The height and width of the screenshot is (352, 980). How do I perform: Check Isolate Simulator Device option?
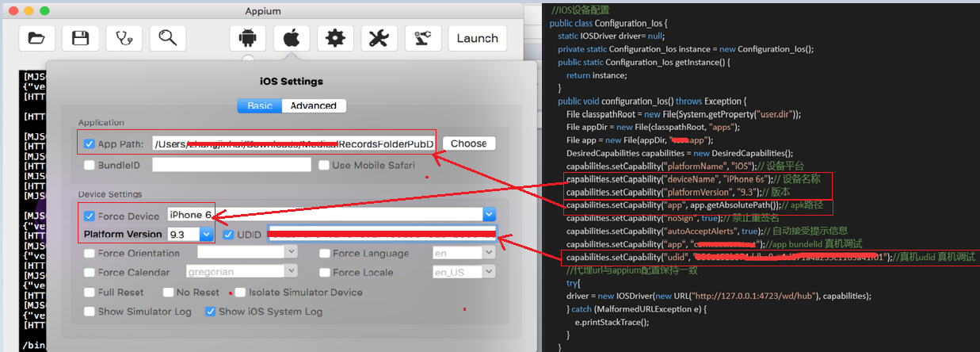click(241, 293)
